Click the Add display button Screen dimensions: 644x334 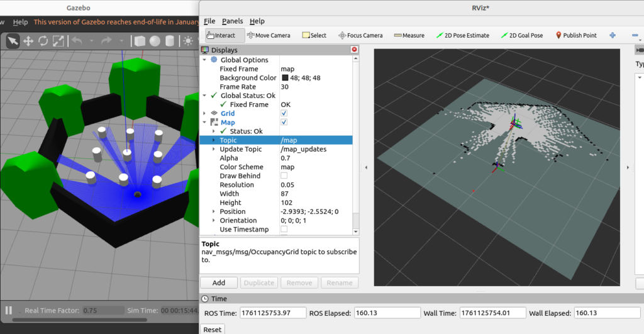pos(219,283)
